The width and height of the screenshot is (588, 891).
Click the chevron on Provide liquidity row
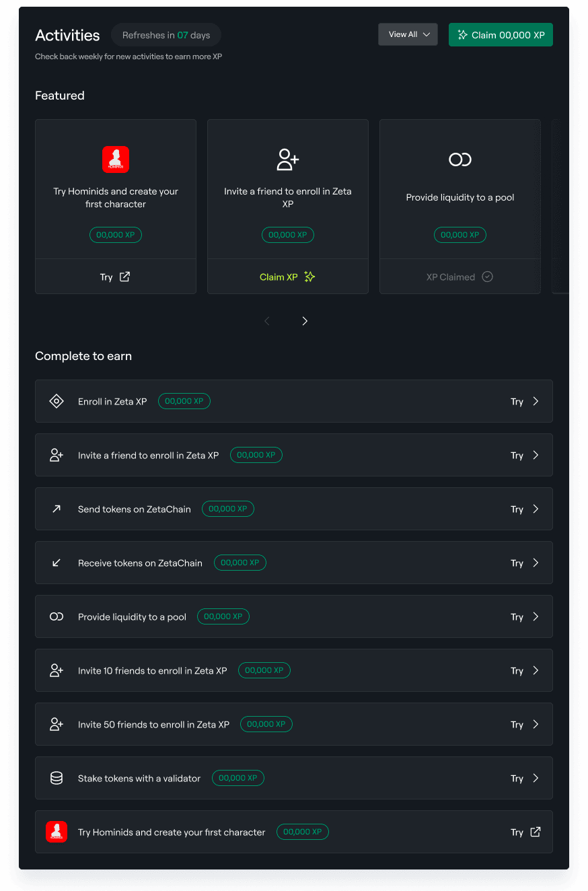point(536,616)
